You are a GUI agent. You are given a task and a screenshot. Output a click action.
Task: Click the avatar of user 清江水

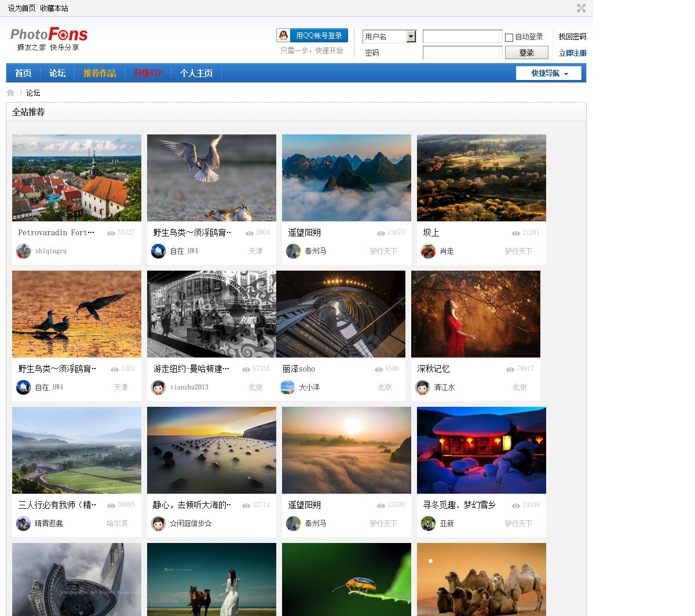[x=422, y=387]
